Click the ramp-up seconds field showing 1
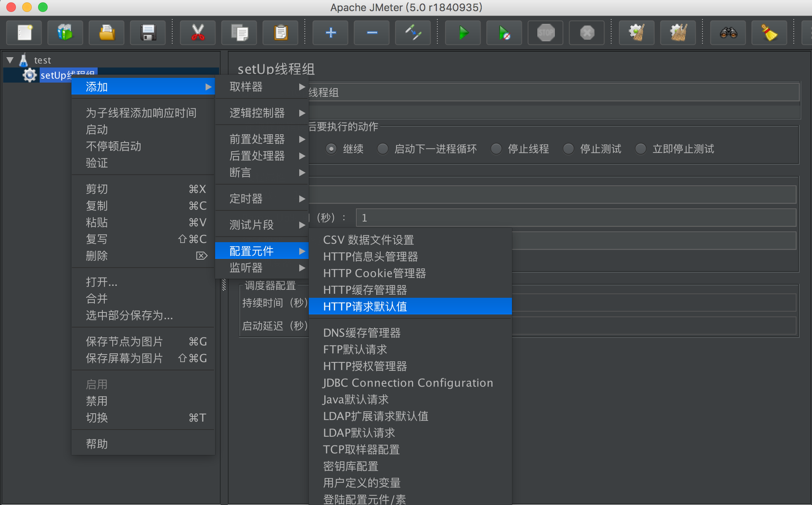 tap(576, 218)
